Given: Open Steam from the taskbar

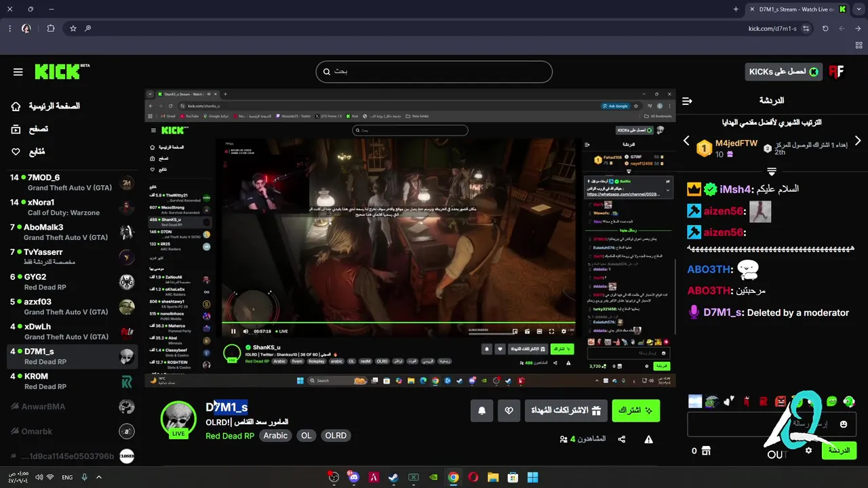Looking at the screenshot, I should coord(393,477).
